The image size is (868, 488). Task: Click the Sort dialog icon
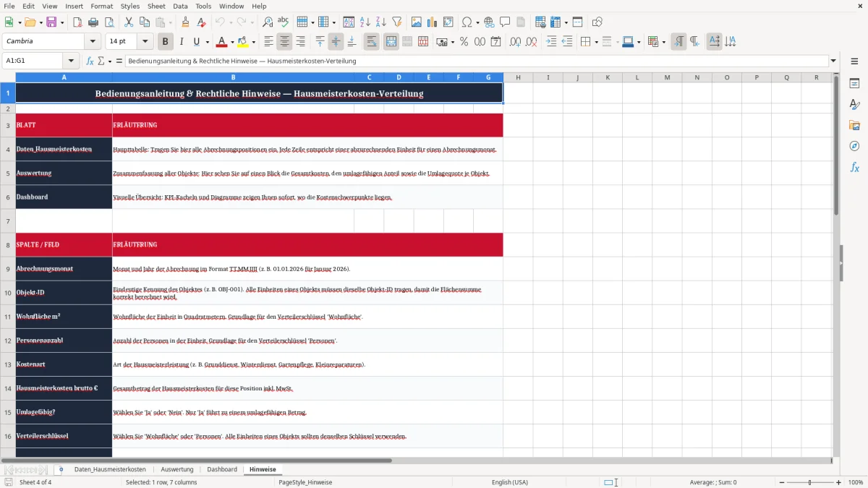pyautogui.click(x=349, y=22)
